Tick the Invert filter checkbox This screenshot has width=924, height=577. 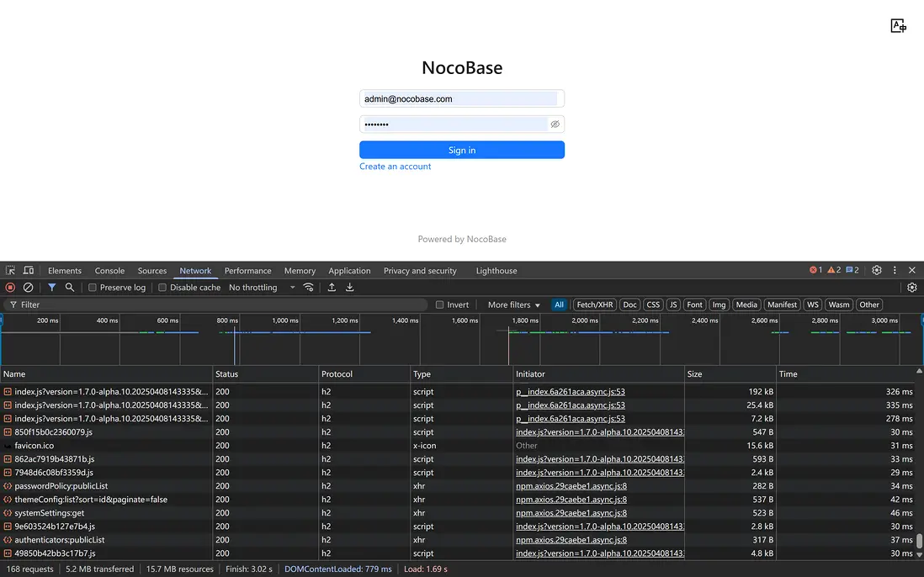439,305
